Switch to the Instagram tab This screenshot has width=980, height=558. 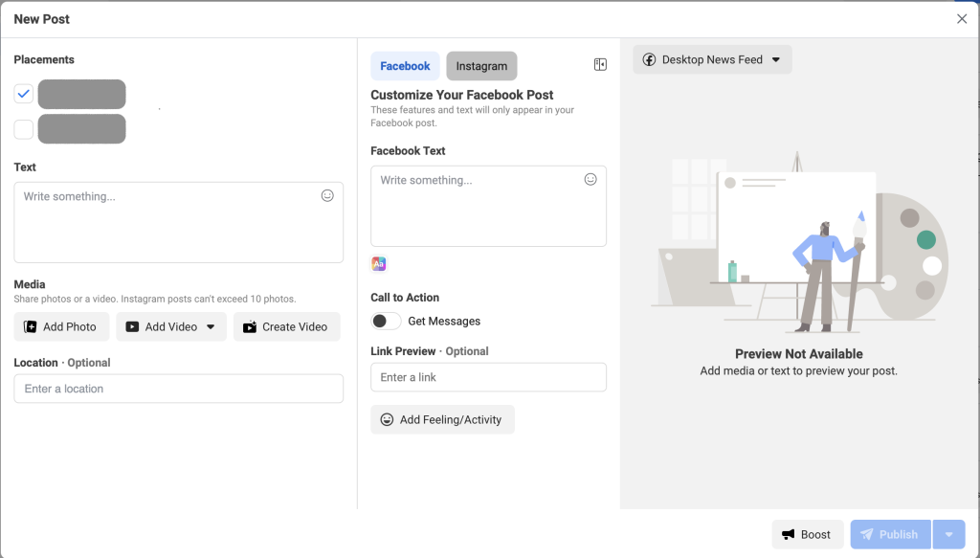pyautogui.click(x=481, y=66)
